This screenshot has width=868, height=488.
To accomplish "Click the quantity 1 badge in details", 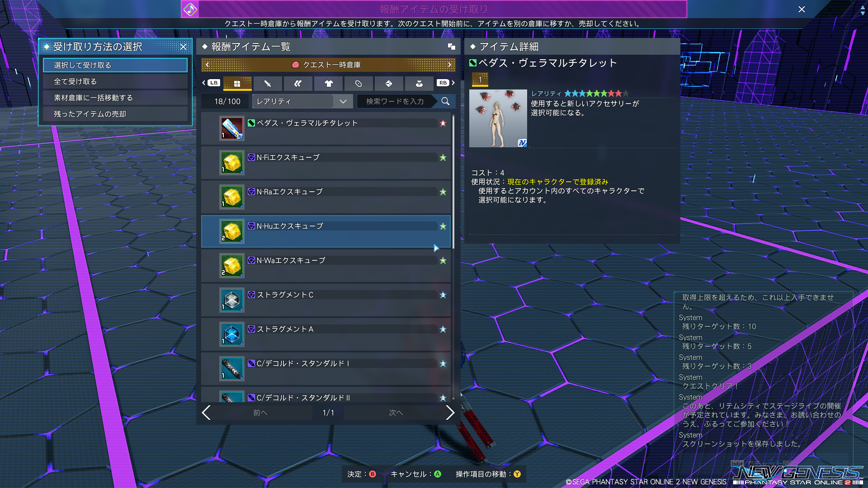I will (480, 80).
